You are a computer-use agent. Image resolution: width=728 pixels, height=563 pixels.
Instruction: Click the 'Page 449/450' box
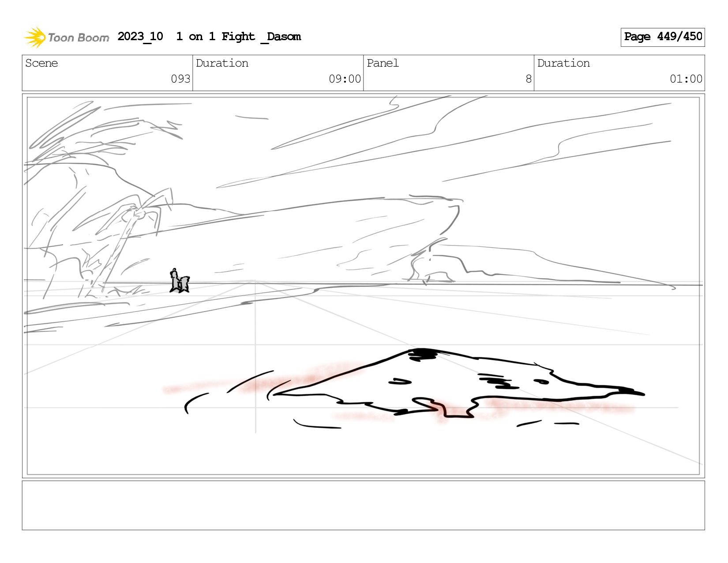(x=662, y=37)
